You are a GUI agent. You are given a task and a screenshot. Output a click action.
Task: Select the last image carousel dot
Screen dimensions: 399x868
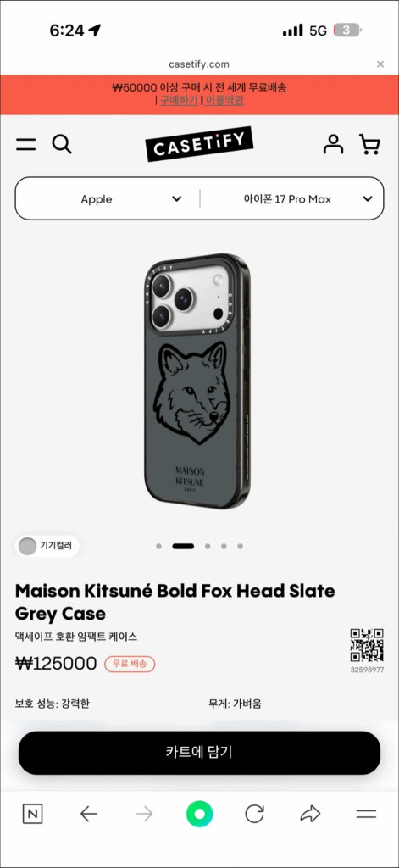(x=241, y=547)
